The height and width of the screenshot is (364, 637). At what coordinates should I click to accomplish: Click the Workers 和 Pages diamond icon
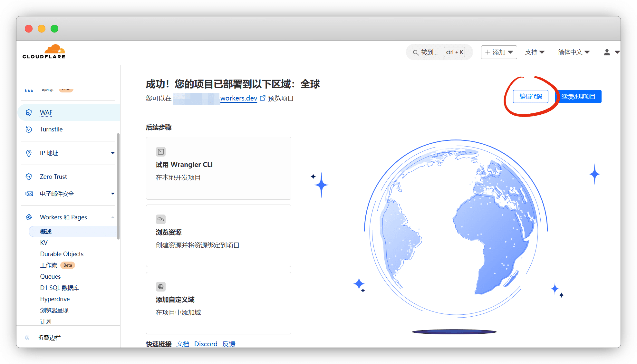coord(29,217)
